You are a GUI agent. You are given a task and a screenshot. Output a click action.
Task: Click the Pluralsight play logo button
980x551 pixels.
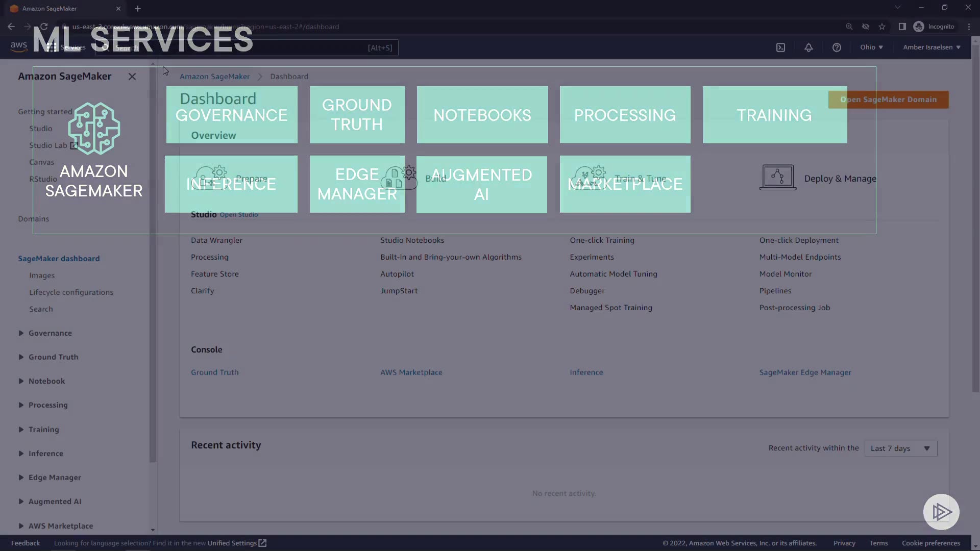click(941, 512)
